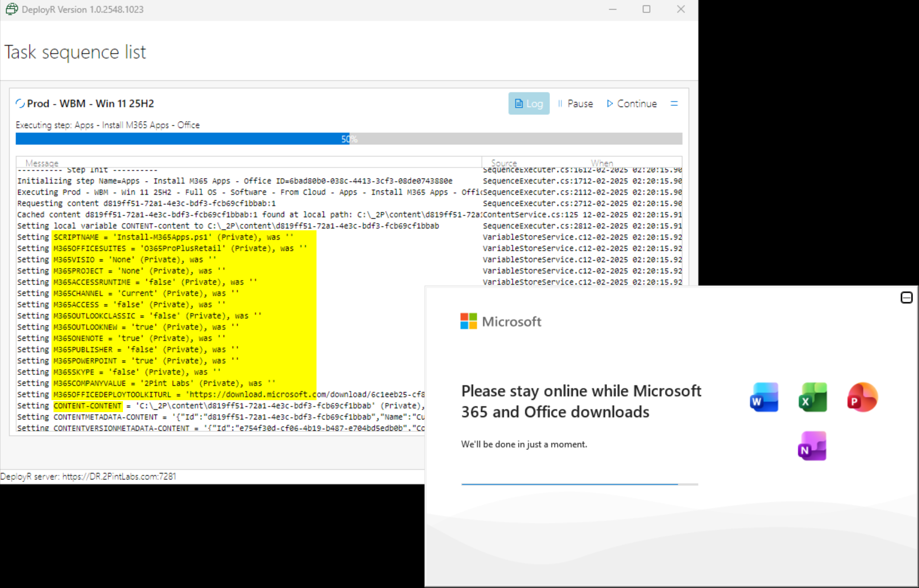Close the DeployR window
Viewport: 919px width, 588px height.
pyautogui.click(x=681, y=9)
